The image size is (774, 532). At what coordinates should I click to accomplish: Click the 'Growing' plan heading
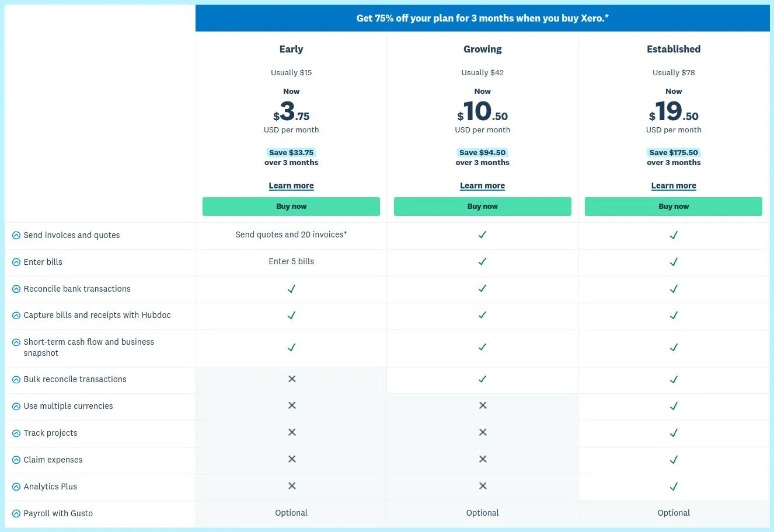483,49
